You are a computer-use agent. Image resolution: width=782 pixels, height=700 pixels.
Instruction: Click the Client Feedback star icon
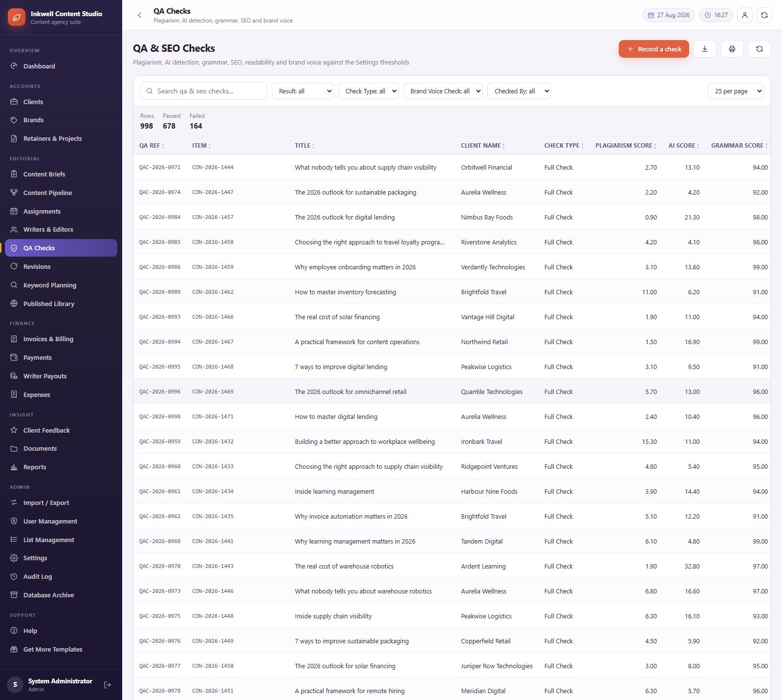(14, 430)
